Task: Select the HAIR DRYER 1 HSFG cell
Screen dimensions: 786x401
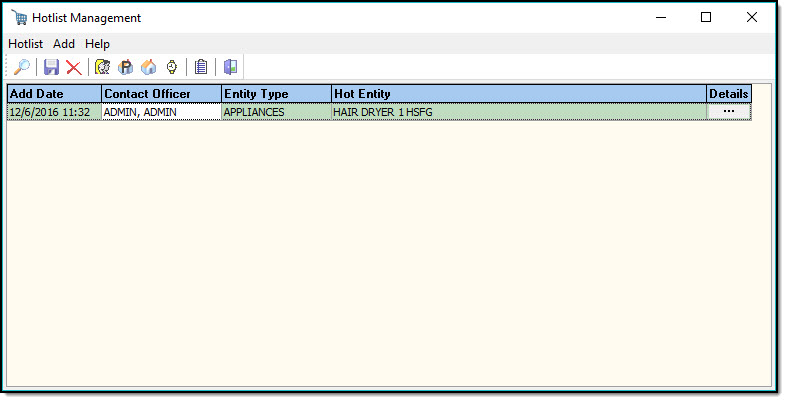Action: [x=518, y=112]
